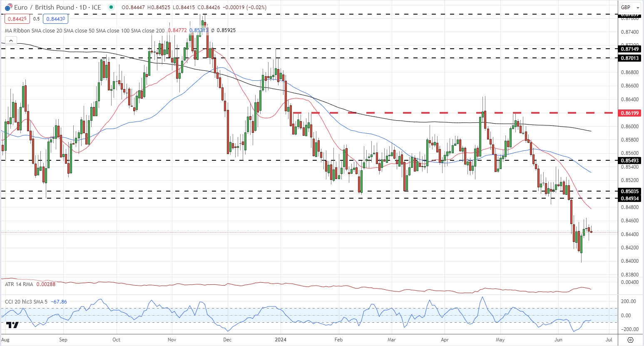
Task: Click the blue 0.84430 buy price button
Action: (55, 19)
